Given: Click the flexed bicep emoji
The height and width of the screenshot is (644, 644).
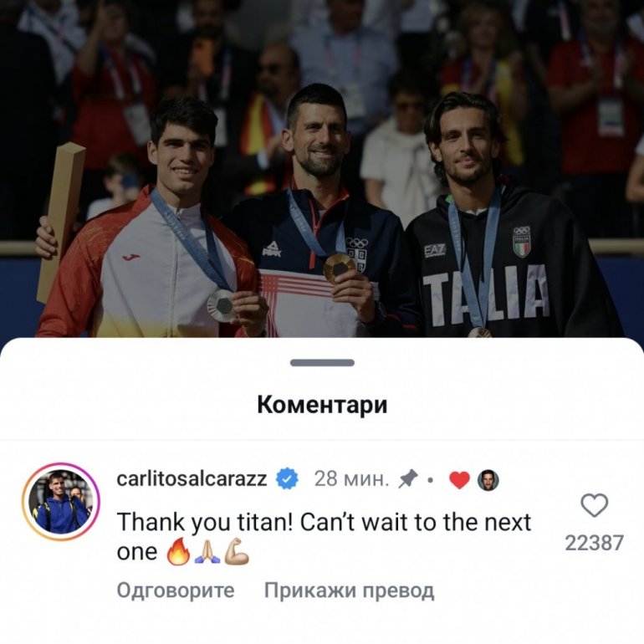Looking at the screenshot, I should [237, 552].
